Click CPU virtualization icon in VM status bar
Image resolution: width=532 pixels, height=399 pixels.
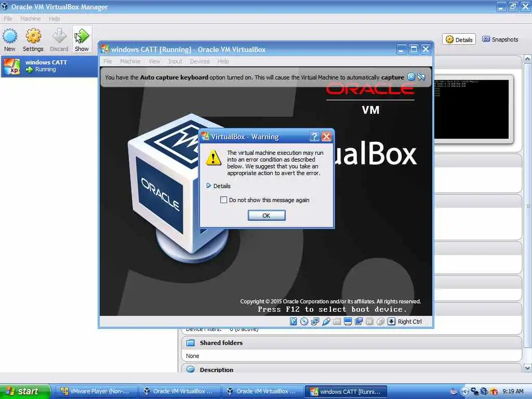point(369,321)
